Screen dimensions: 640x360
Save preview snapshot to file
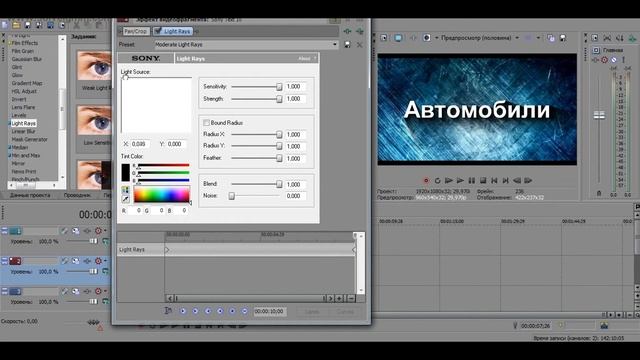click(x=563, y=38)
